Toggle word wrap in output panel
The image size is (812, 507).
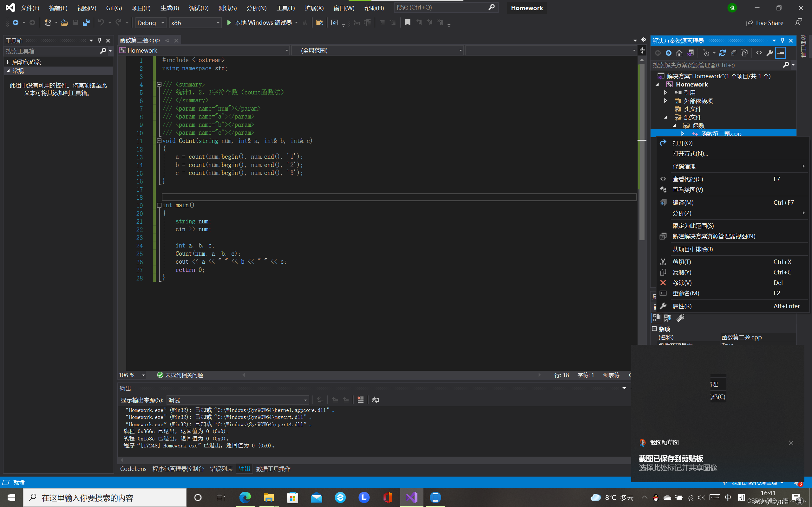click(376, 400)
